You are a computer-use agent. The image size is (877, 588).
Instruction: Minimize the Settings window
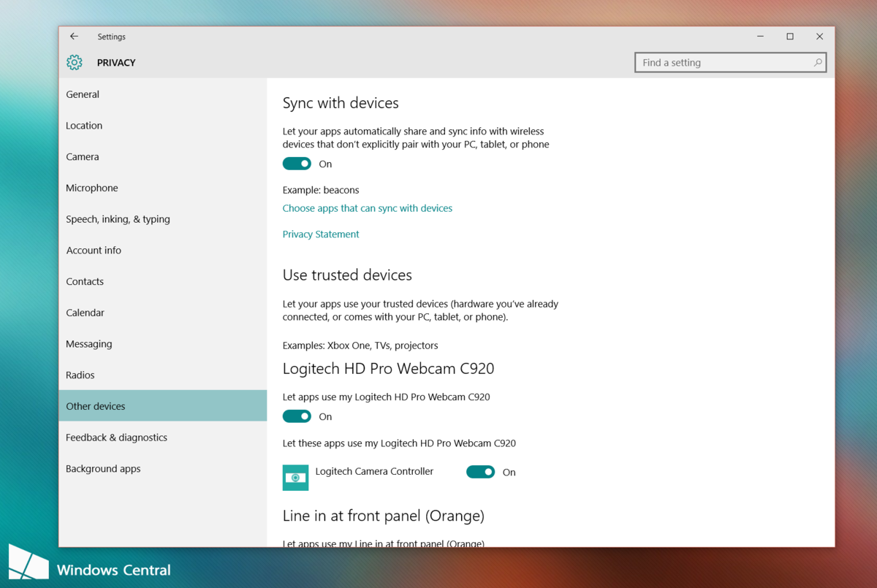(760, 37)
